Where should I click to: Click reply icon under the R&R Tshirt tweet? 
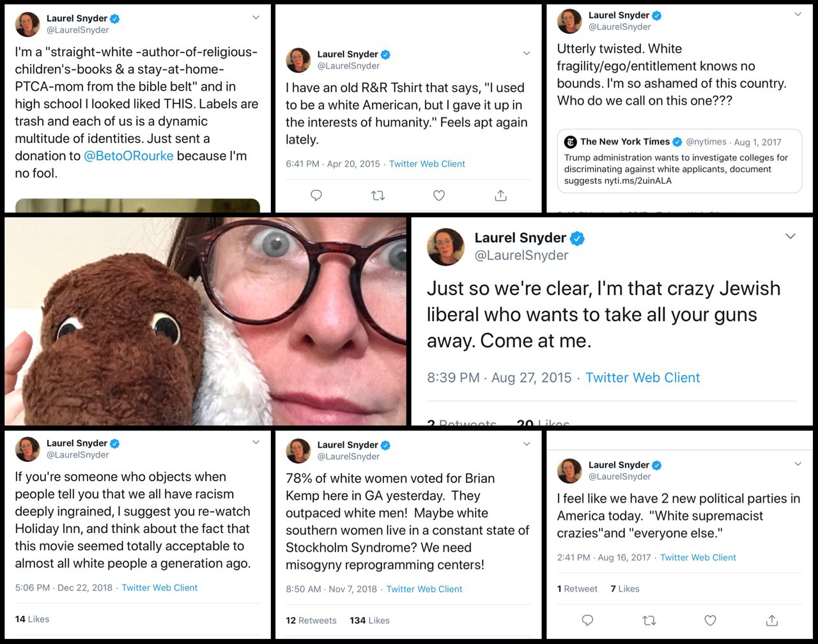click(x=316, y=195)
